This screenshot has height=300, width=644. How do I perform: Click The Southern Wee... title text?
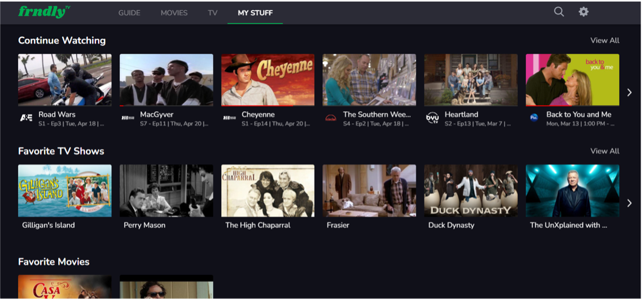point(377,114)
